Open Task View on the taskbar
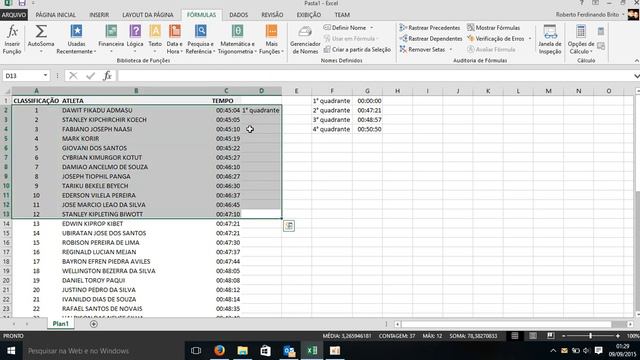The image size is (640, 360). 196,351
